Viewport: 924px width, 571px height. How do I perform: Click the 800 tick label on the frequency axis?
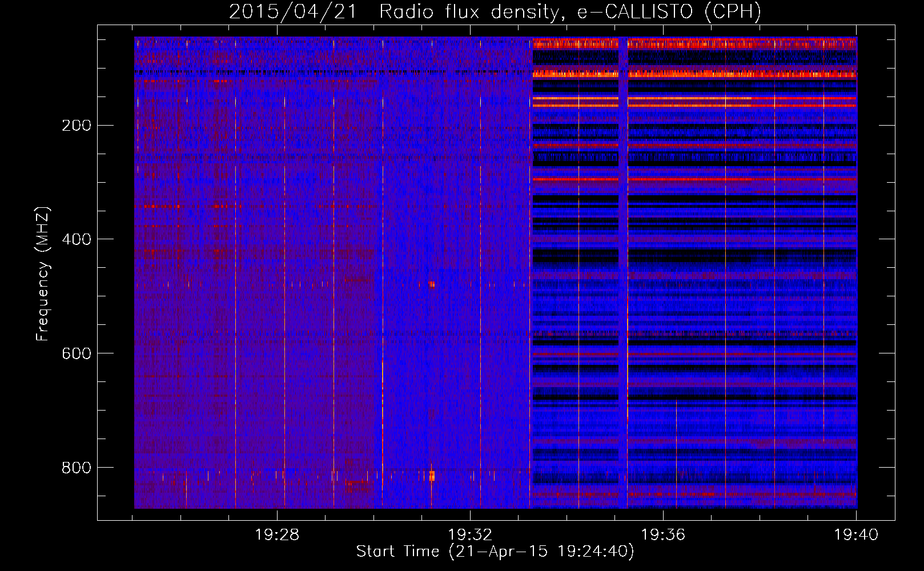click(77, 468)
